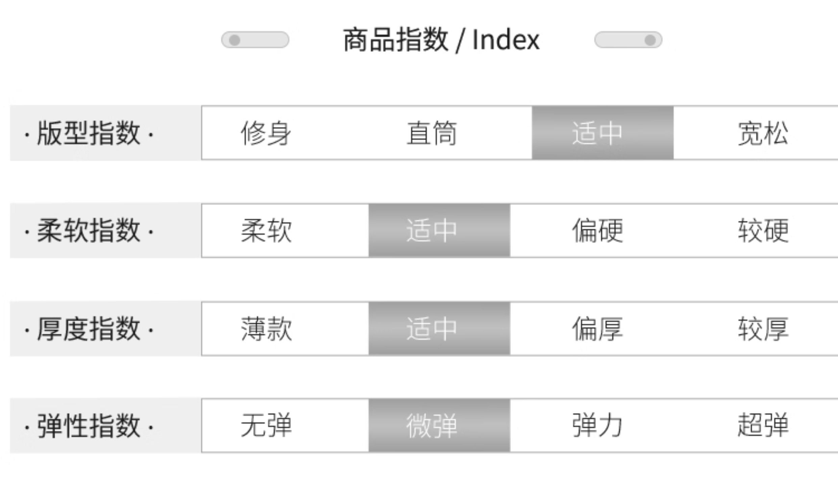Select 较厚 thickness option
Screen dimensions: 838x504
click(x=763, y=329)
